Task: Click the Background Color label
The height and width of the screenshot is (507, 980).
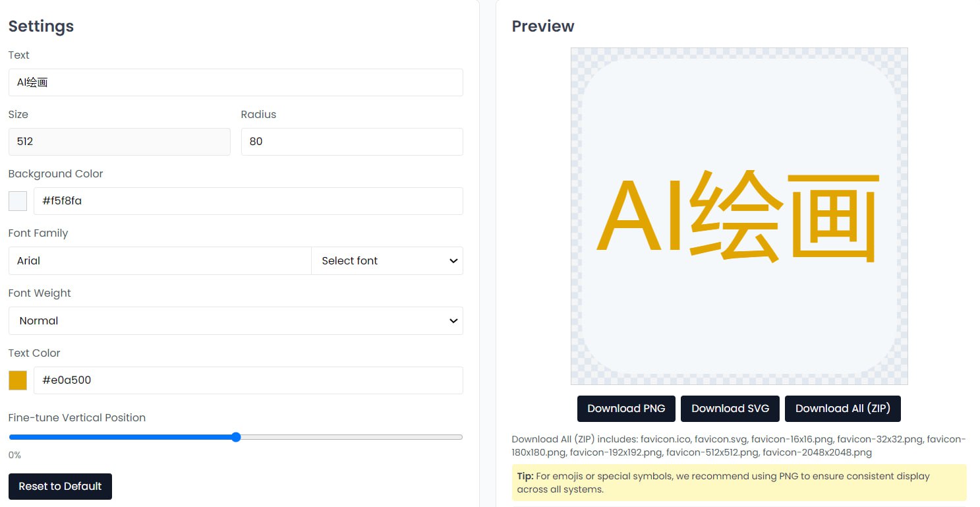Action: click(56, 174)
